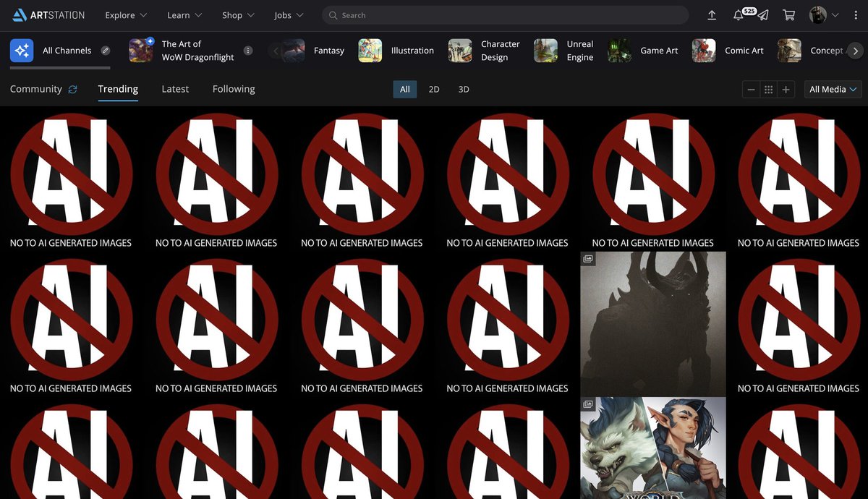Image resolution: width=868 pixels, height=499 pixels.
Task: Select the All dimension filter
Action: [x=405, y=90]
